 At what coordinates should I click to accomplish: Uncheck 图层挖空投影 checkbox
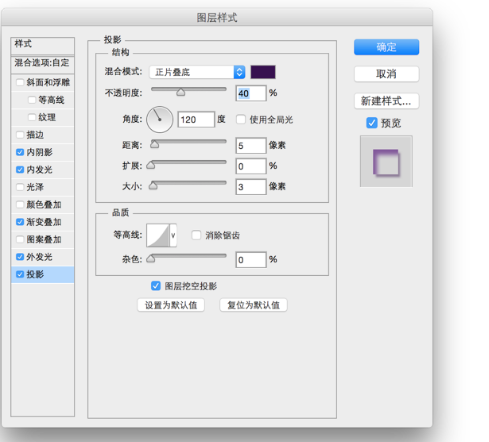(x=156, y=286)
